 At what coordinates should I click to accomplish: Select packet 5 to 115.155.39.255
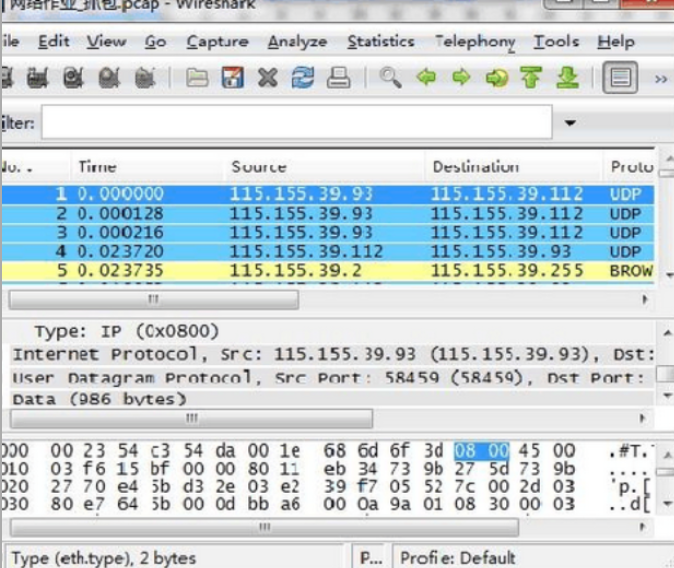(328, 271)
